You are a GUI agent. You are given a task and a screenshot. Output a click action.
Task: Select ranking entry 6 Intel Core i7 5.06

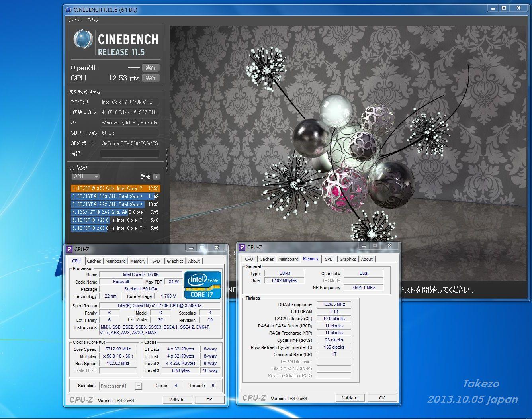tap(115, 228)
